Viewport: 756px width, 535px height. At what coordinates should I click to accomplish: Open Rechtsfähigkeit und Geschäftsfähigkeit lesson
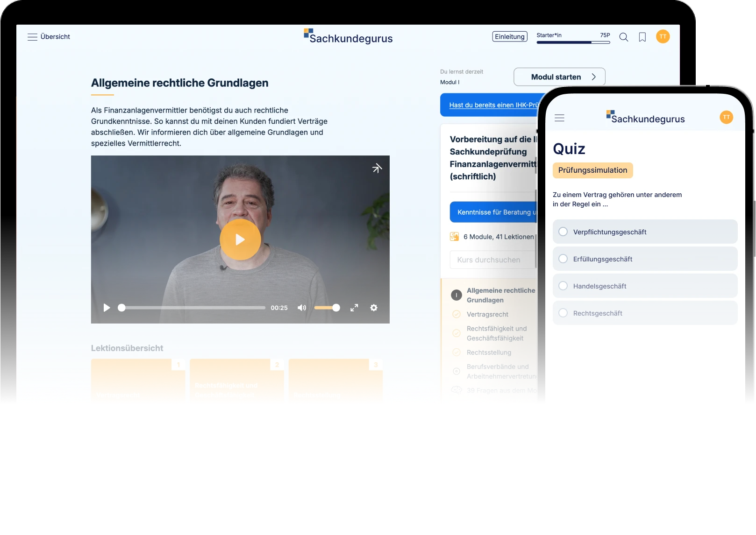(x=496, y=333)
